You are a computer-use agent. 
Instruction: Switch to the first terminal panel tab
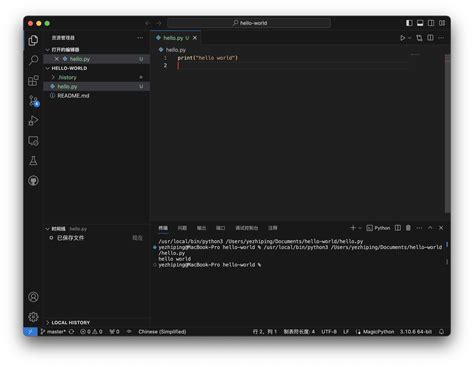click(163, 228)
